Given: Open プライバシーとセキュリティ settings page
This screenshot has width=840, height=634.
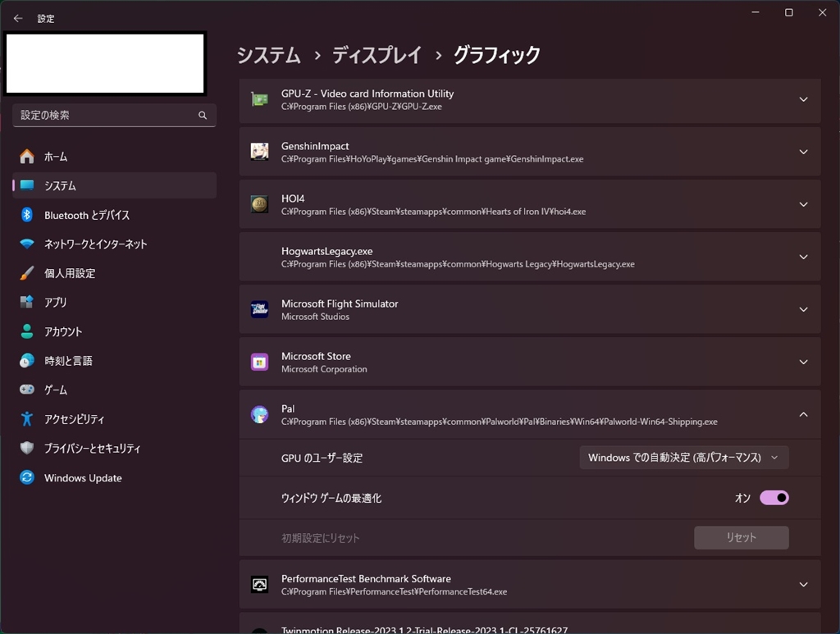Looking at the screenshot, I should (114, 448).
